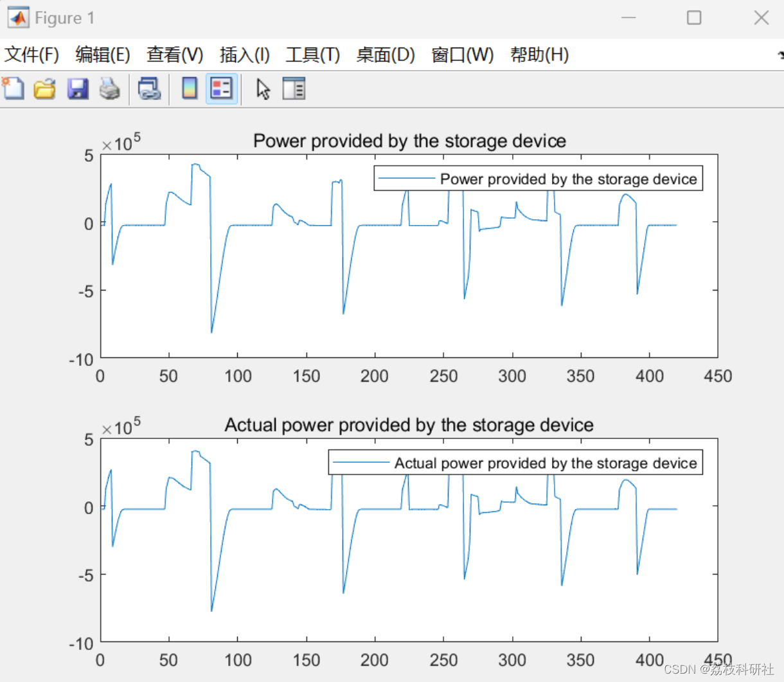784x682 pixels.
Task: Close the Figure 1 window
Action: pyautogui.click(x=762, y=17)
